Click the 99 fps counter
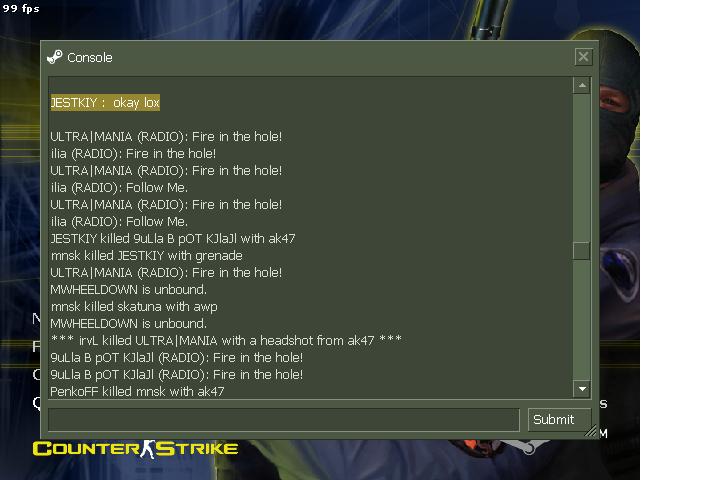Viewport: 720px width, 480px height. pos(21,9)
